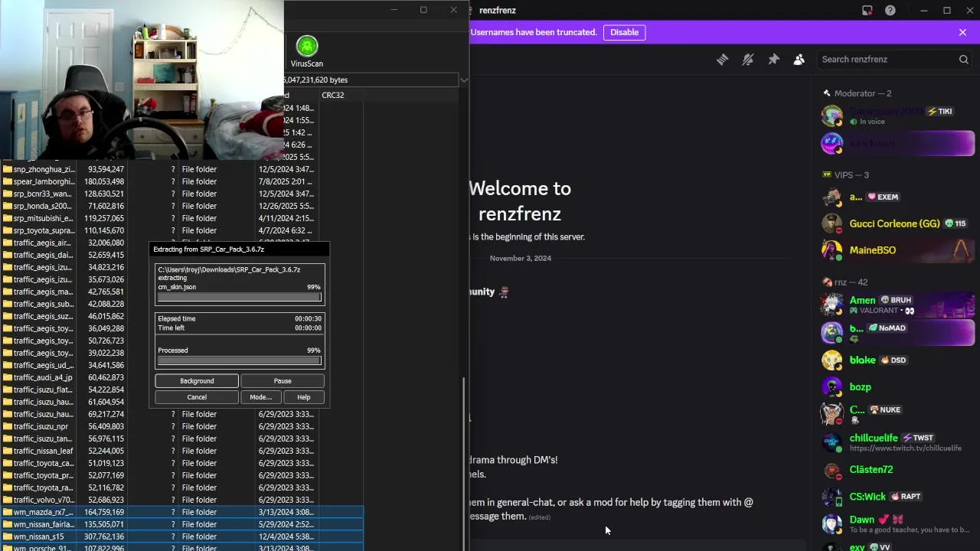
Task: Open Discord Threads icon in channel header
Action: pos(722,59)
